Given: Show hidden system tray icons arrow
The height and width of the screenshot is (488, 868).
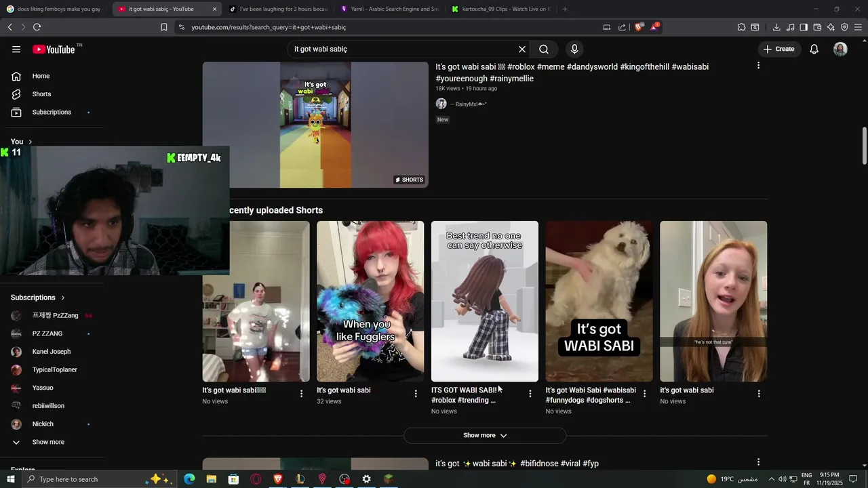Looking at the screenshot, I should point(771,479).
